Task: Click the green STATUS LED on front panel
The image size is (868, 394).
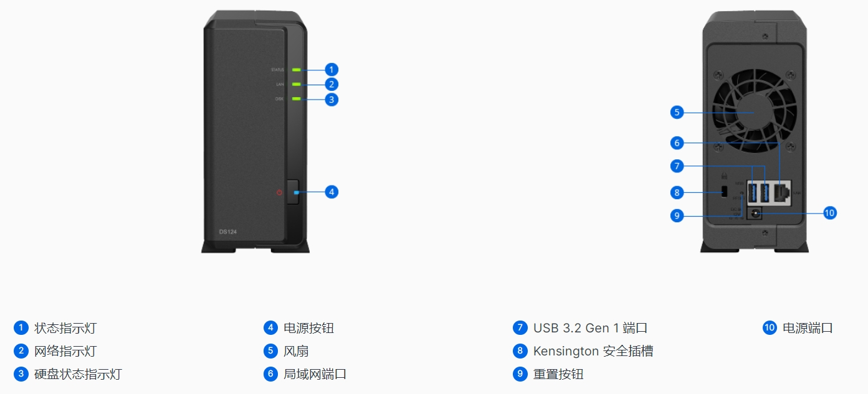Action: click(296, 70)
